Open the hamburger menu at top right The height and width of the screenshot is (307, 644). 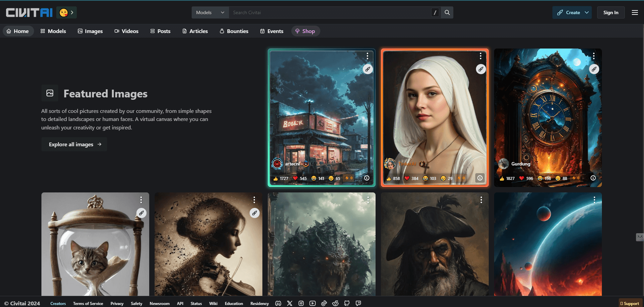pos(635,12)
